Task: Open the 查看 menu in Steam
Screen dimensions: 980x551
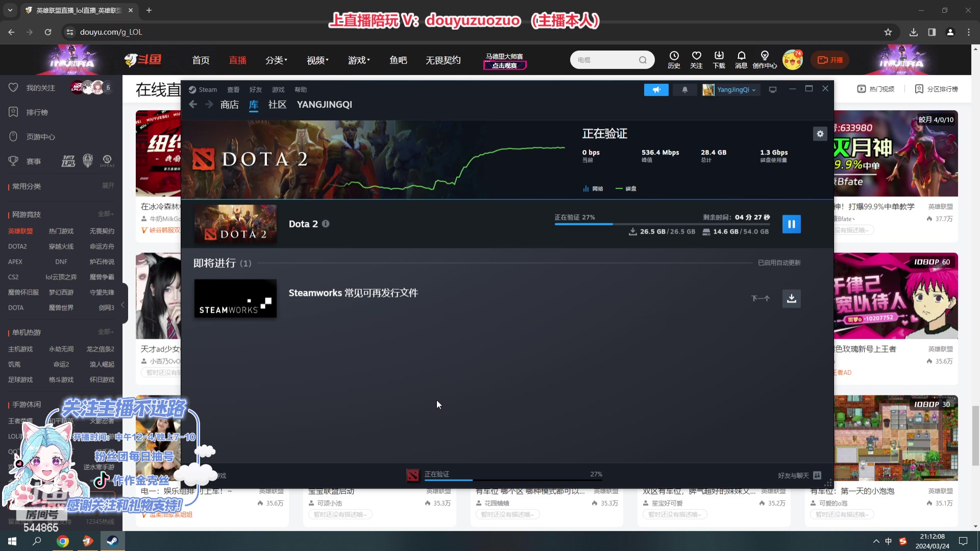Action: 233,90
